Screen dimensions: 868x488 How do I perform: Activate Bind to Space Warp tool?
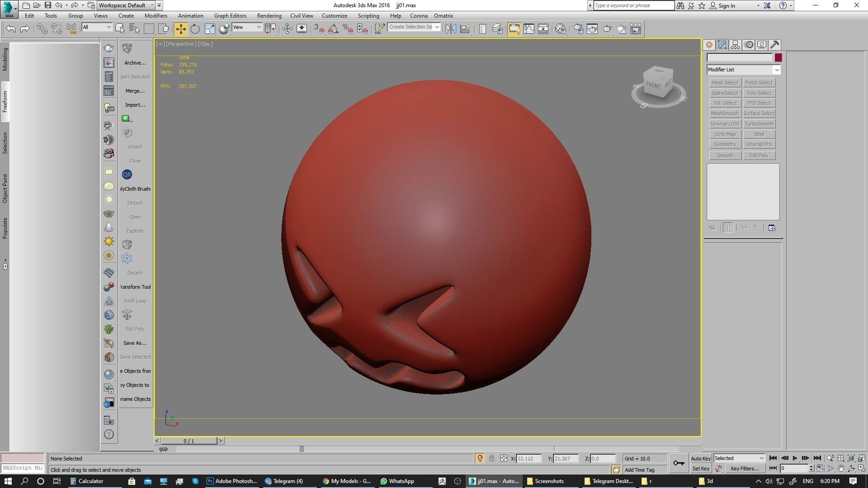coord(71,29)
